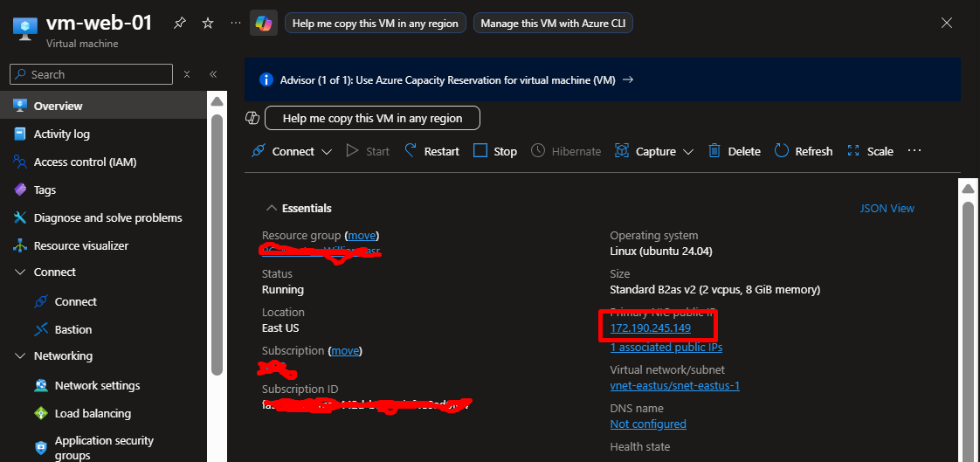
Task: Collapse the Networking group in sidebar
Action: (x=20, y=356)
